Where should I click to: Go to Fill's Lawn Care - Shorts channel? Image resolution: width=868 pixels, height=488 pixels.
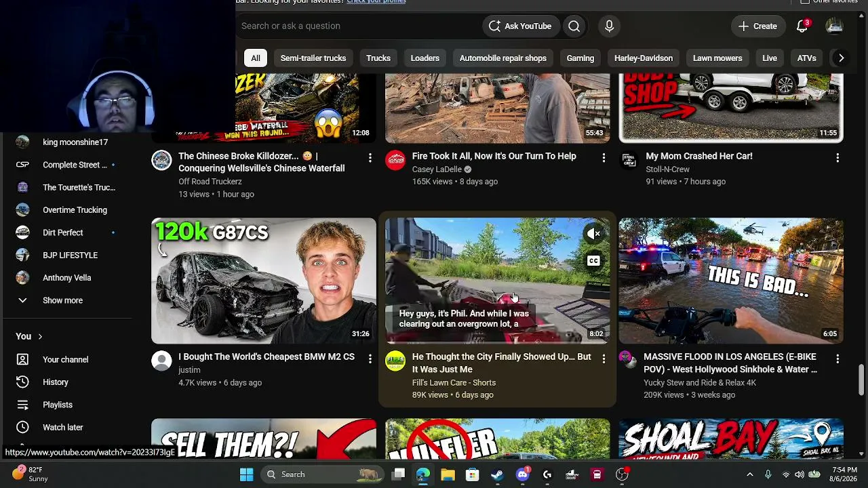454,383
